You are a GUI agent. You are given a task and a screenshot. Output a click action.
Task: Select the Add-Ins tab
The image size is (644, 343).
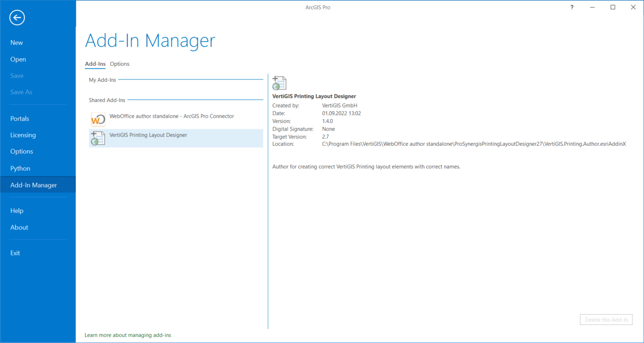pyautogui.click(x=95, y=64)
